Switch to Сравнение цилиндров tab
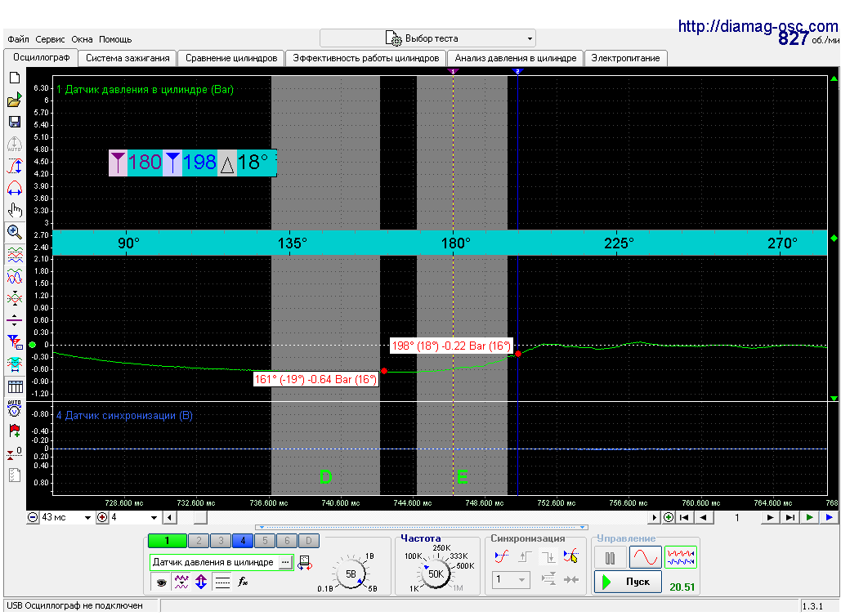 (x=231, y=58)
